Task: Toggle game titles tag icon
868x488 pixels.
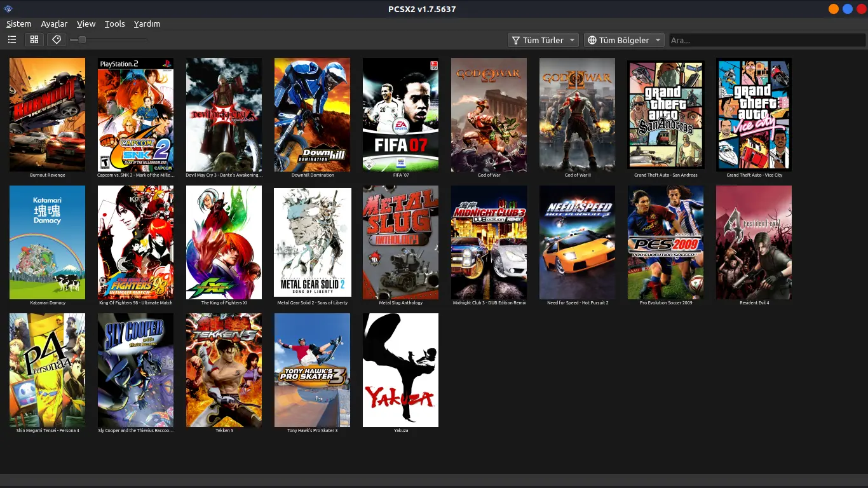Action: point(57,40)
